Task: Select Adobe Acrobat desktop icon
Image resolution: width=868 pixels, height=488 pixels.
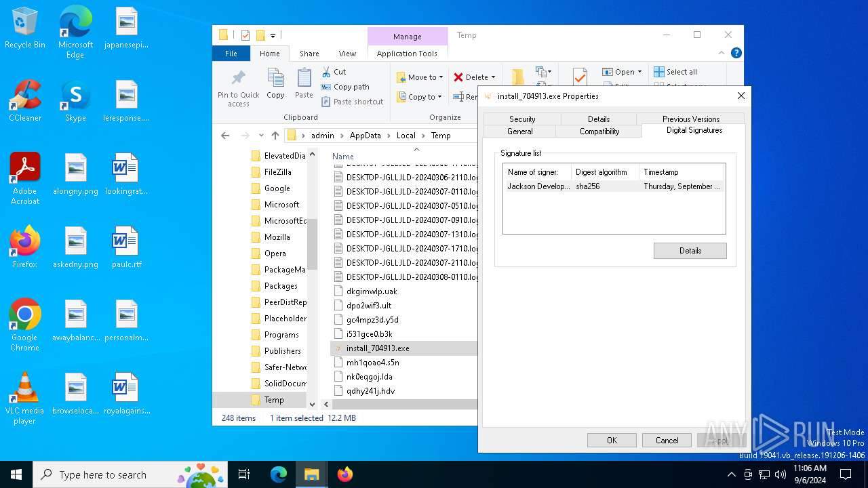Action: [25, 179]
